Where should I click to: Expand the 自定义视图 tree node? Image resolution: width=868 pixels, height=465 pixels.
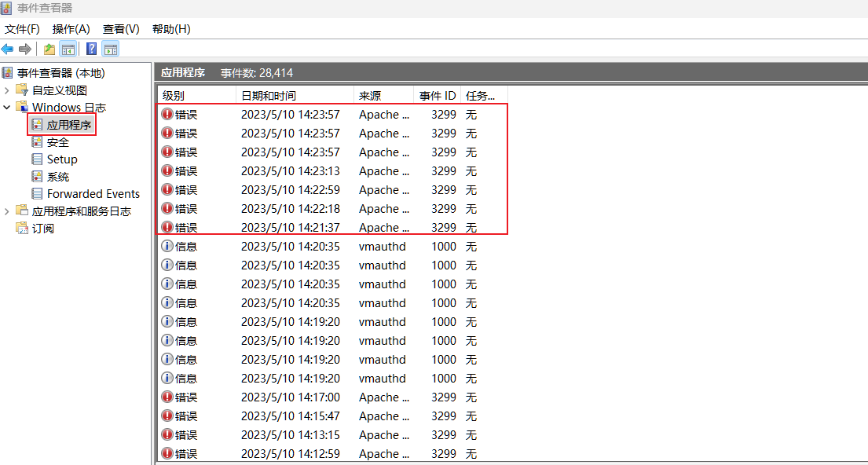click(6, 90)
